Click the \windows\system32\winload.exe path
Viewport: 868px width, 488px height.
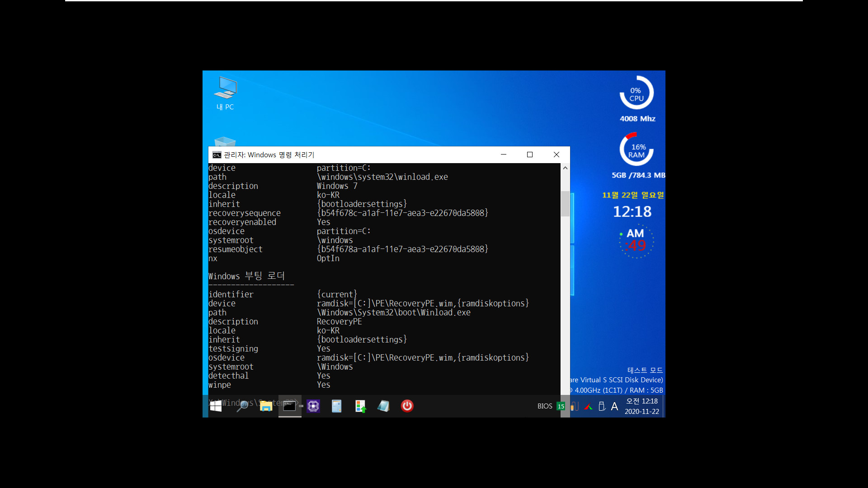click(x=382, y=177)
